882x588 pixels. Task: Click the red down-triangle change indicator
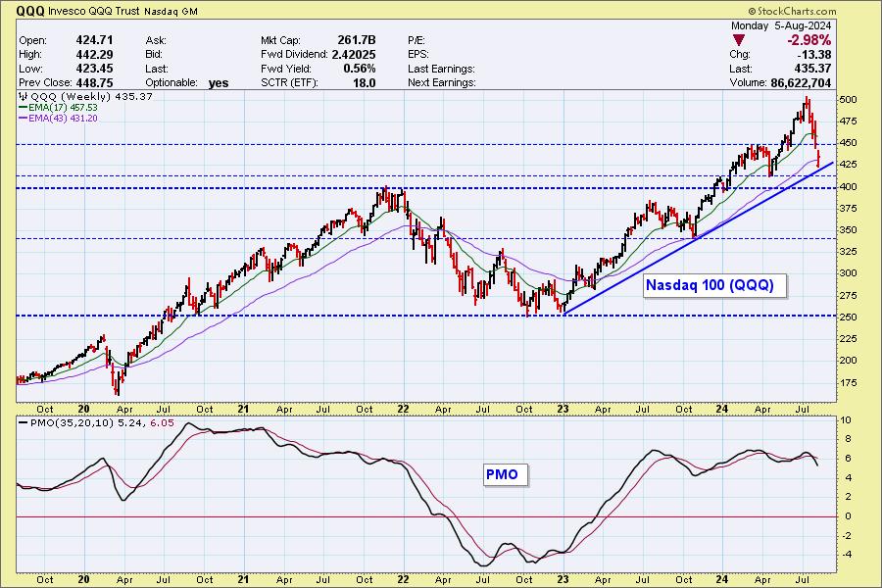pos(739,40)
